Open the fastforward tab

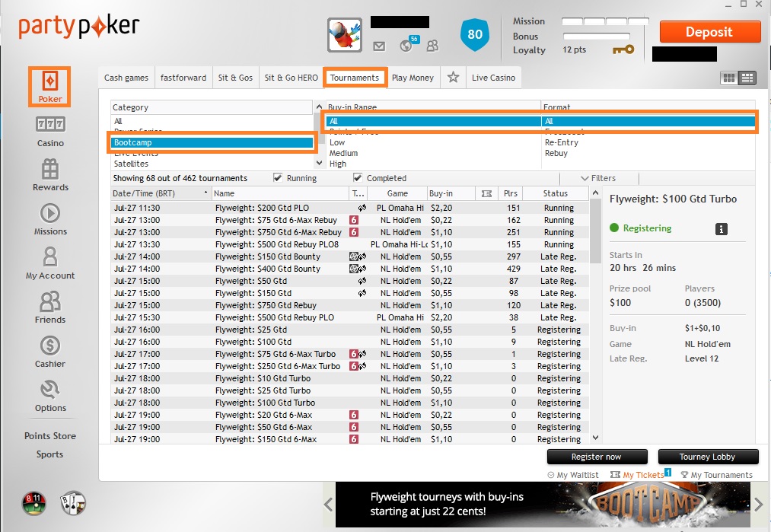(183, 78)
